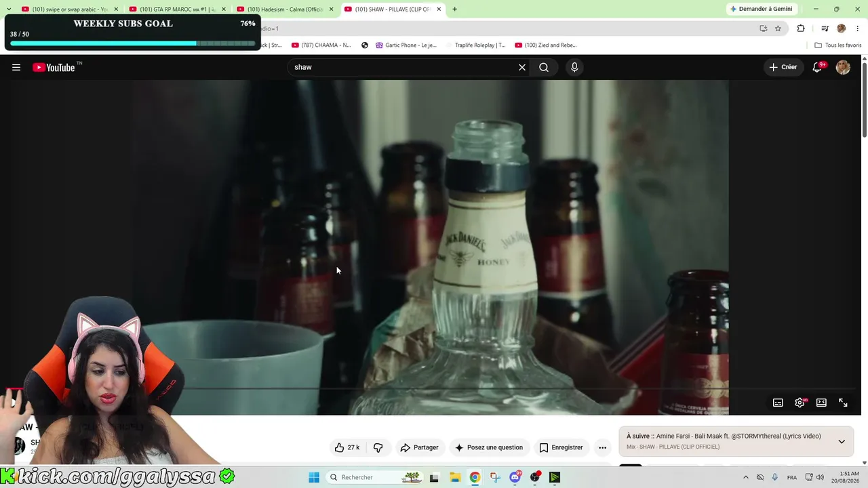Open Google Chrome on the taskbar

point(475,477)
